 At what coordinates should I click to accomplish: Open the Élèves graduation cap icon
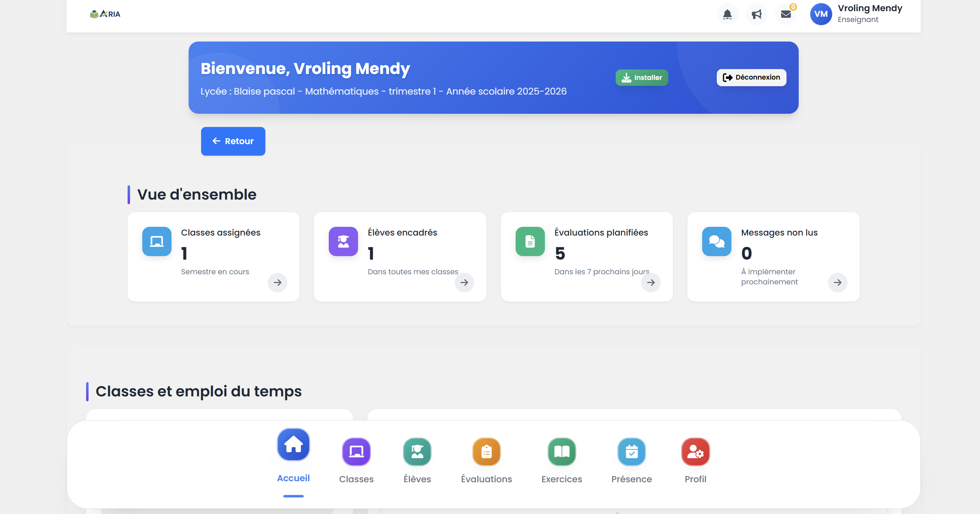coord(417,452)
